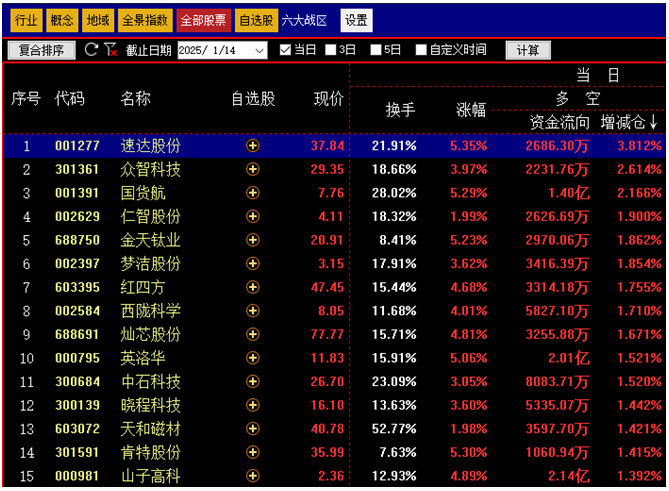
Task: Add 国货航 to watchlist with plus icon
Action: point(253,193)
